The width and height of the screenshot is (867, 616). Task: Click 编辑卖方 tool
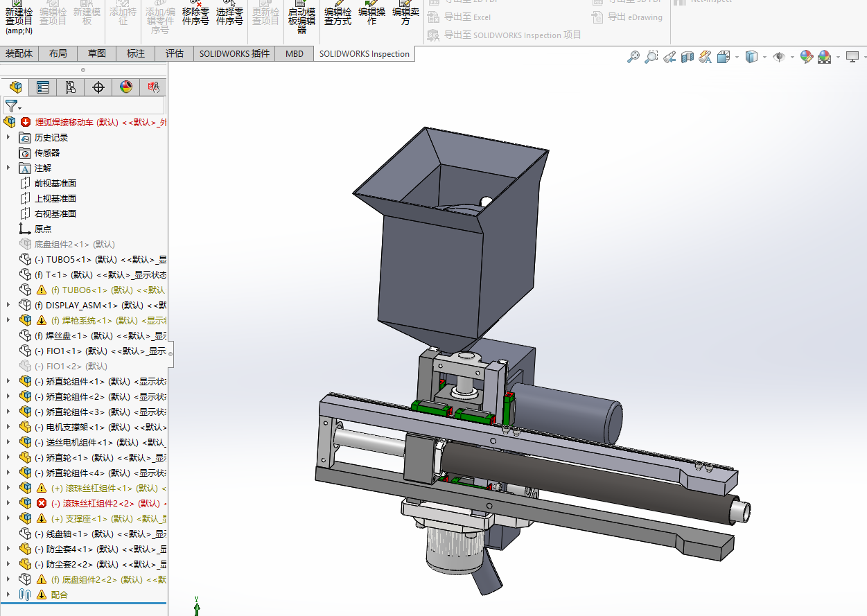pos(405,14)
